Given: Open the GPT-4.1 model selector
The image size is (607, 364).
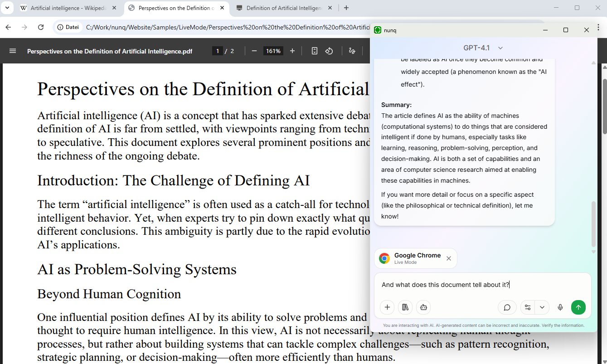Looking at the screenshot, I should click(482, 48).
